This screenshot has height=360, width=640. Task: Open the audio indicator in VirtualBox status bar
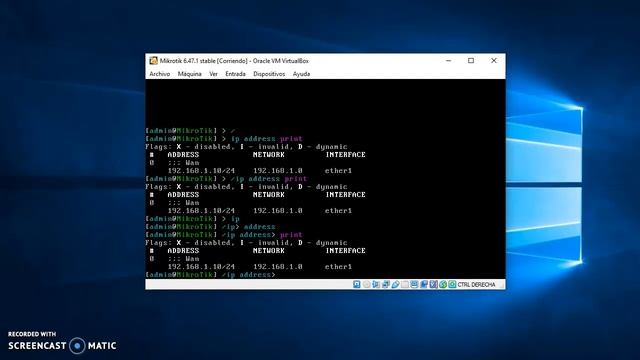376,284
